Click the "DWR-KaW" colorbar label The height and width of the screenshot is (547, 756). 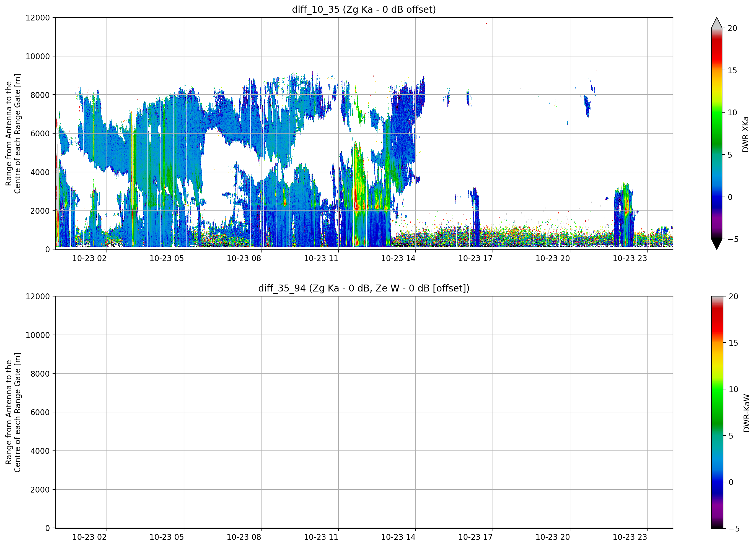click(746, 413)
